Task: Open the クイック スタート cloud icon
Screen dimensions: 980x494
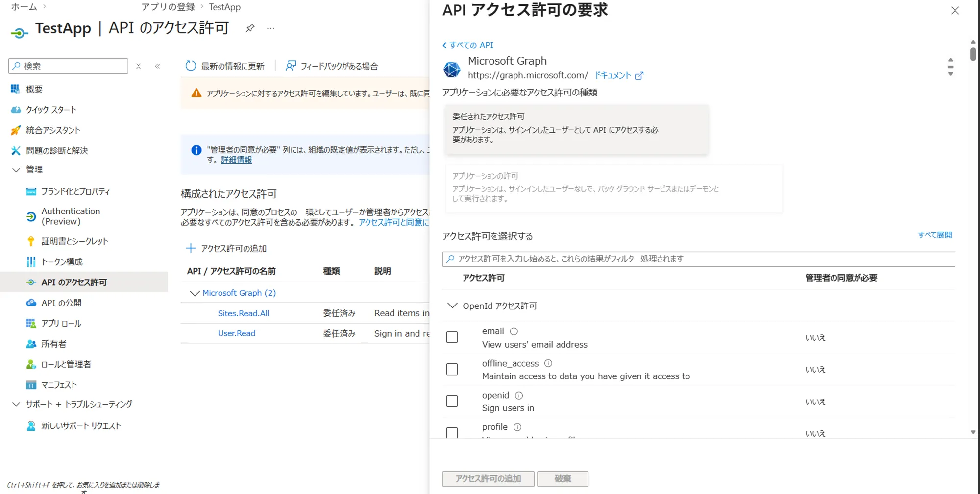Action: pos(16,110)
